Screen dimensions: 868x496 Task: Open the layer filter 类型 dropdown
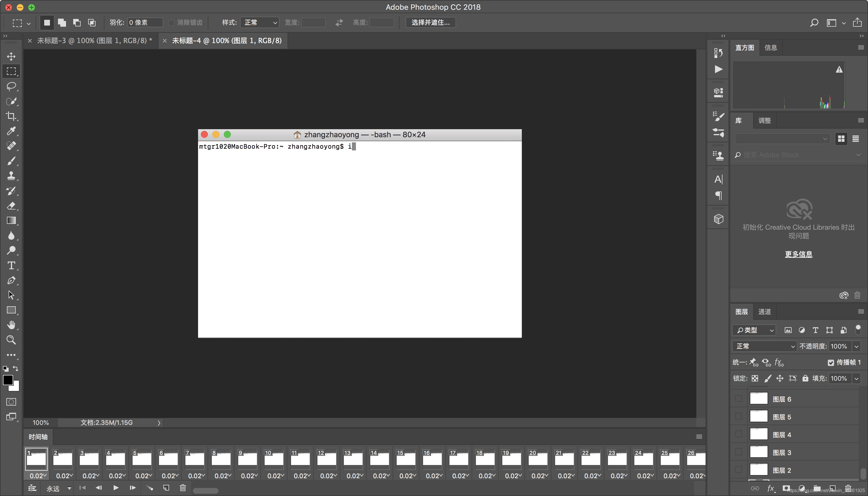coord(754,330)
